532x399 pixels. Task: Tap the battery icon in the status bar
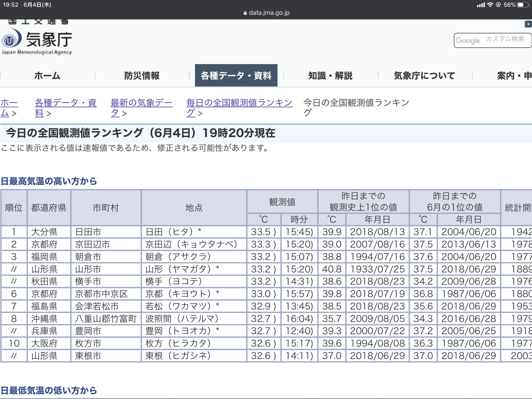(523, 5)
